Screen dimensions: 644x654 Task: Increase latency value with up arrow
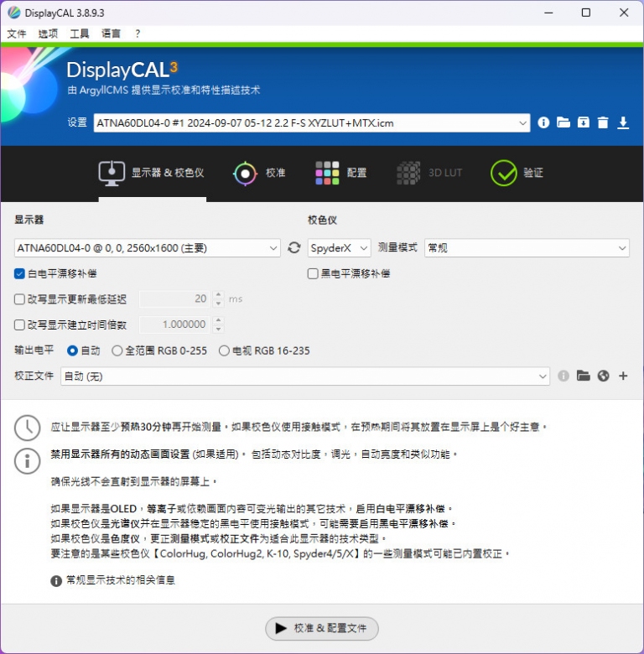[219, 294]
